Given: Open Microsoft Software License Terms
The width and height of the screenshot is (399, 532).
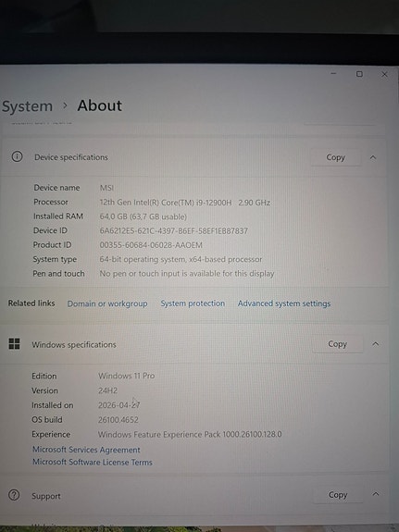Looking at the screenshot, I should pos(93,462).
